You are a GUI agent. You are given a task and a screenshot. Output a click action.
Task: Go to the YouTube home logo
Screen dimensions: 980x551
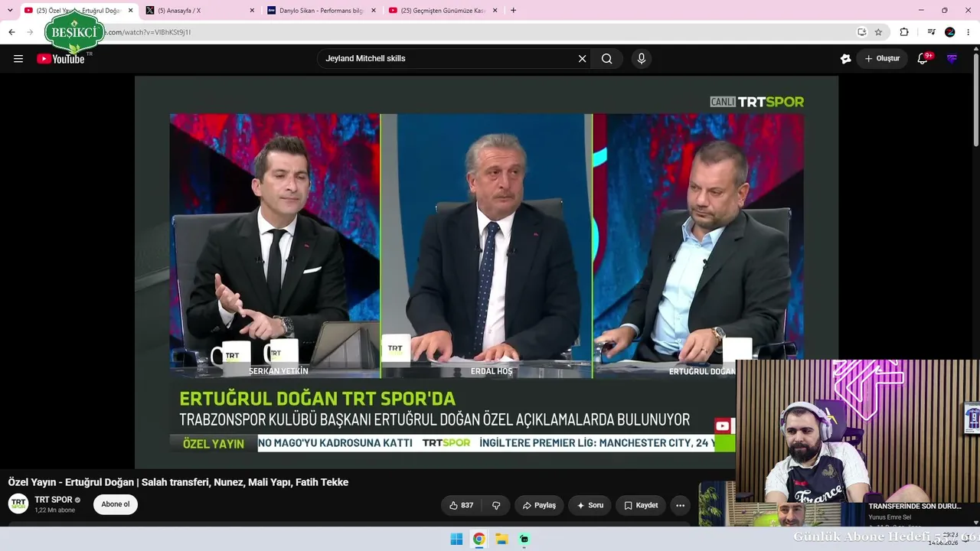point(60,59)
